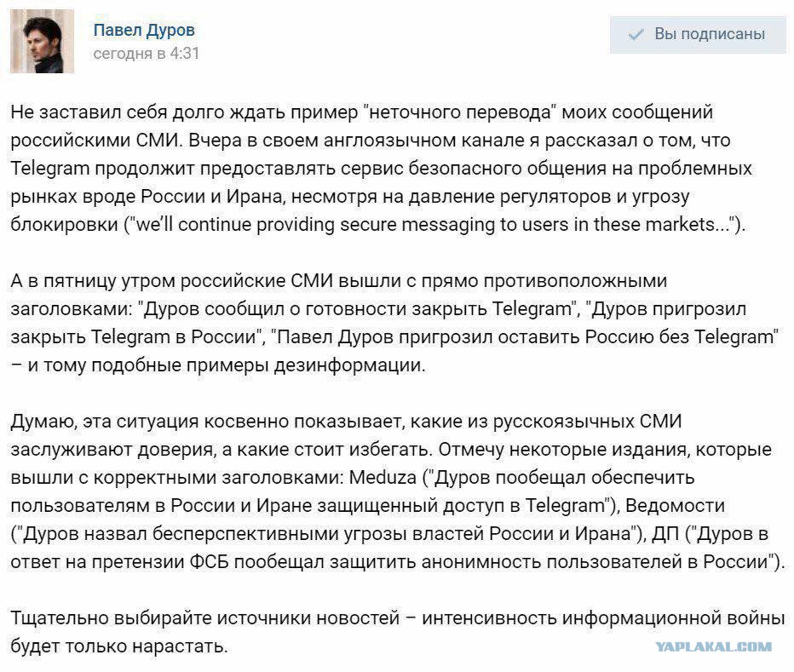Click the word Meduza in the post
The width and height of the screenshot is (794, 672).
(x=383, y=477)
